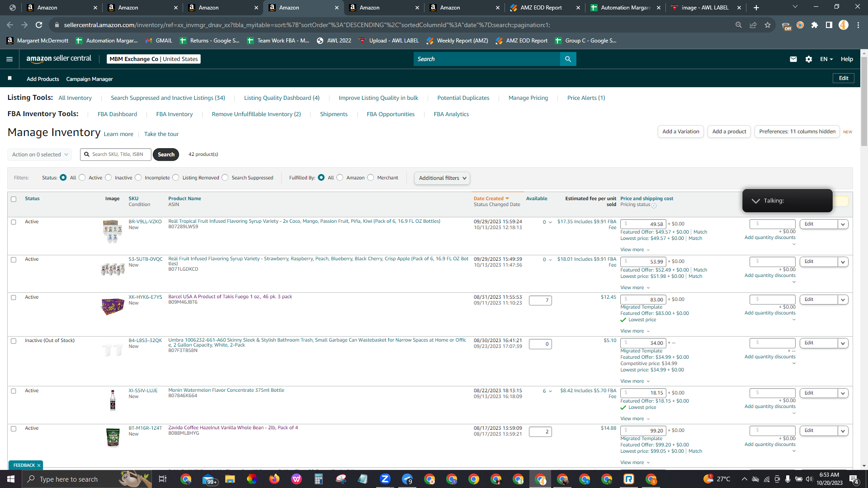Screen dimensions: 868x488
Task: Select the Inactive status filter radio
Action: click(108, 178)
